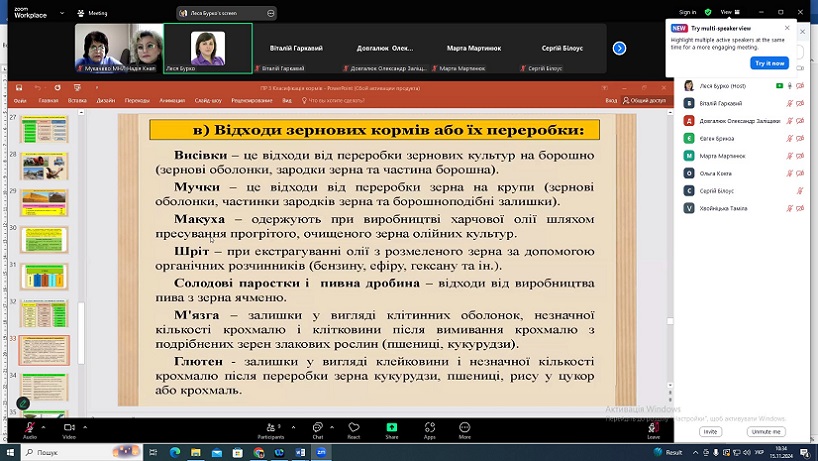The height and width of the screenshot is (461, 818).
Task: Click the microphone icon for Леся Бурко (Host)
Action: (x=790, y=86)
